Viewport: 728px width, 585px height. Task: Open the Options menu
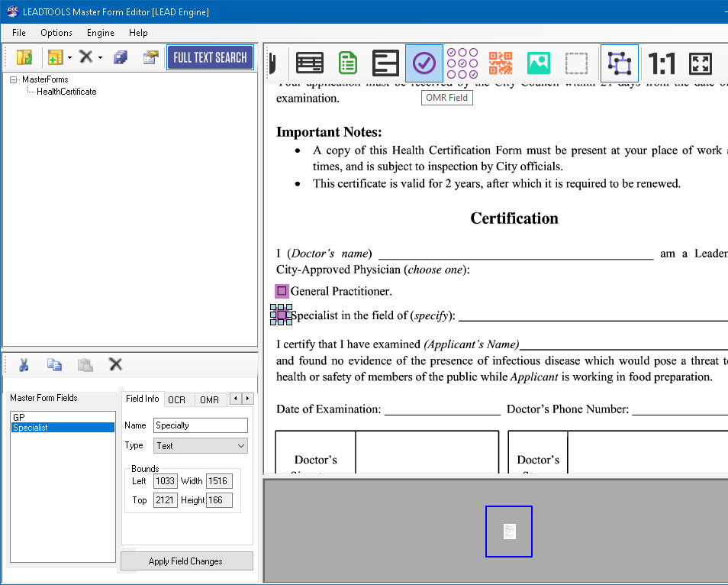(56, 33)
